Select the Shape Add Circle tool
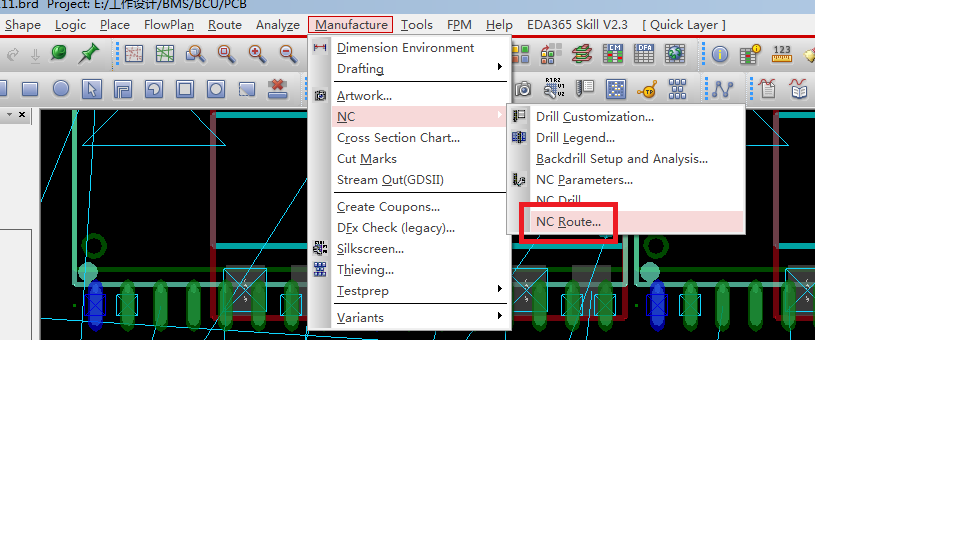Screen dimensions: 960x540 point(61,89)
